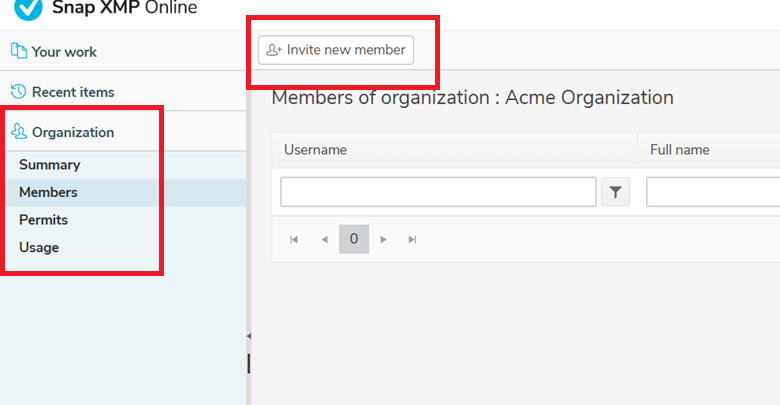
Task: Go to previous page arrow
Action: coord(324,240)
